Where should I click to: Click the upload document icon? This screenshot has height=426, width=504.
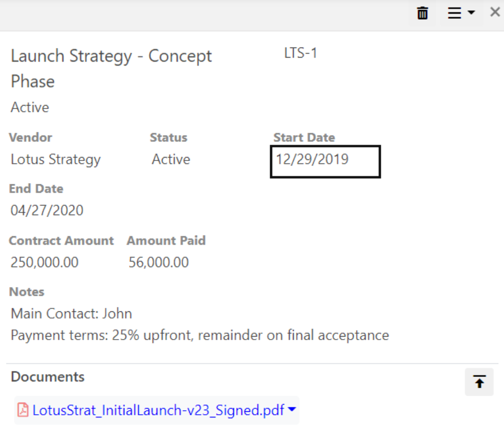(x=479, y=382)
